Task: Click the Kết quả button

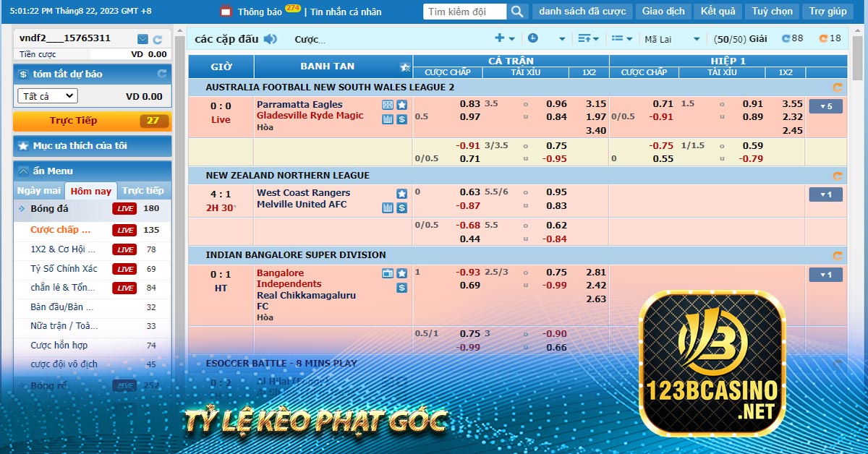Action: click(x=718, y=12)
